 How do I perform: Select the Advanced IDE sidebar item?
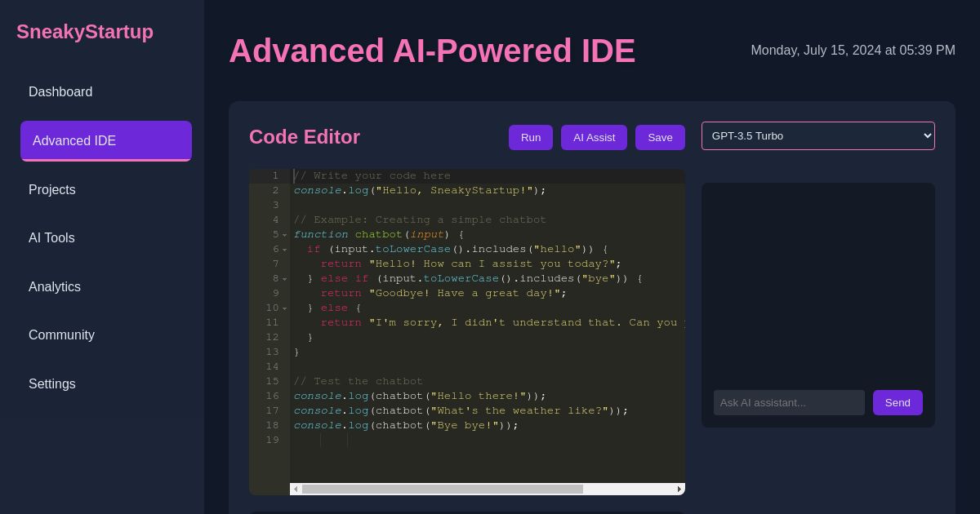(x=74, y=141)
